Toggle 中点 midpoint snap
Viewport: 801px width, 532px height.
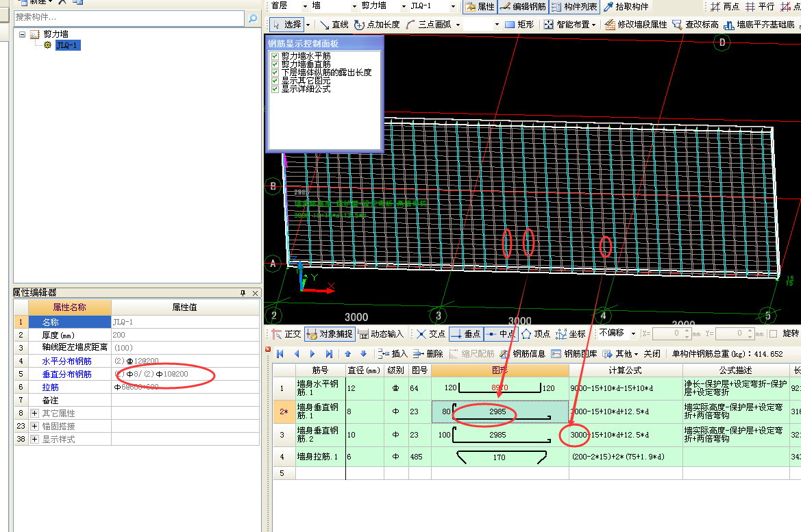coord(501,334)
